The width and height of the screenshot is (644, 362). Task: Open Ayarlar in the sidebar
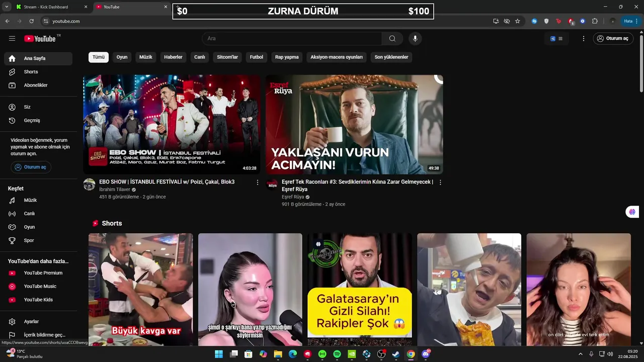click(x=38, y=322)
